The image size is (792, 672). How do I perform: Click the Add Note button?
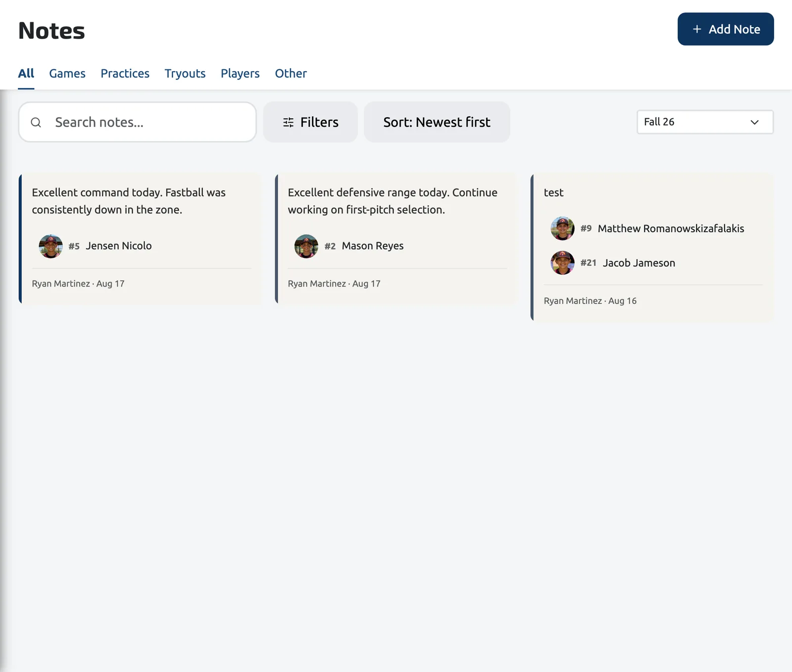[x=726, y=29]
